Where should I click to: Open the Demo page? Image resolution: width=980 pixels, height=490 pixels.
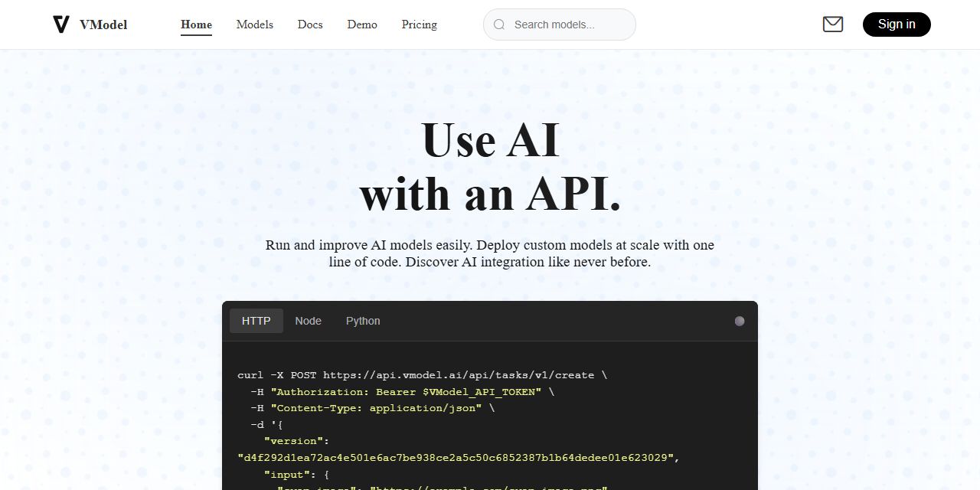362,24
